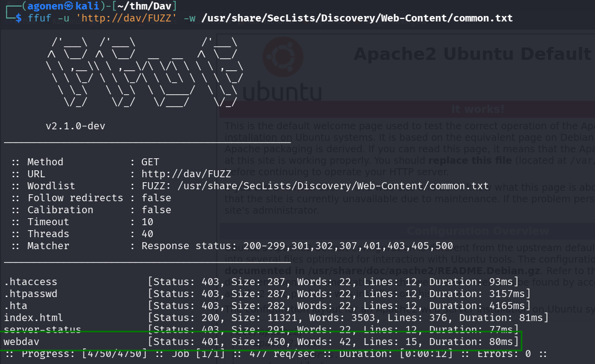Click the ffuf command in the prompt
The width and height of the screenshot is (595, 364).
coord(39,18)
